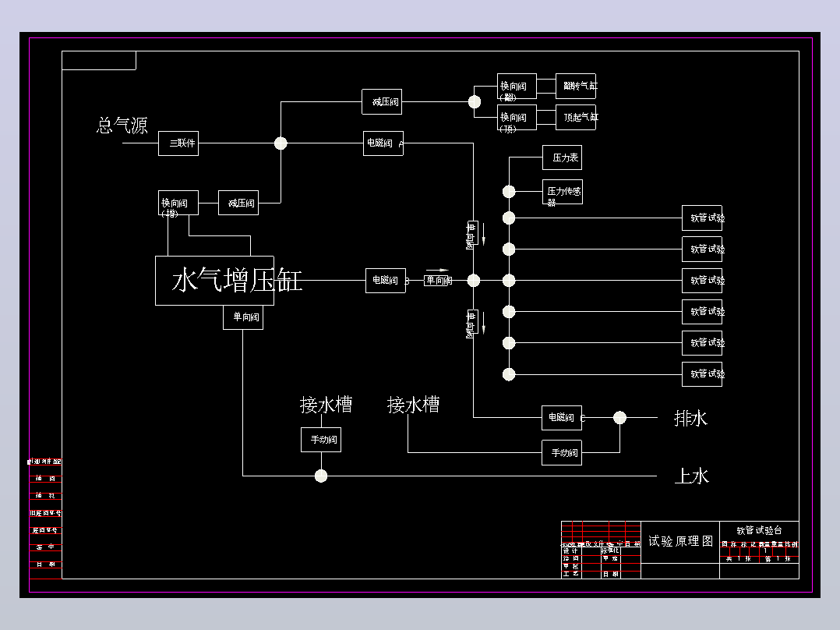Click the junction node before 换向阀(翻)
Screen dimensions: 840x630
coord(475,102)
